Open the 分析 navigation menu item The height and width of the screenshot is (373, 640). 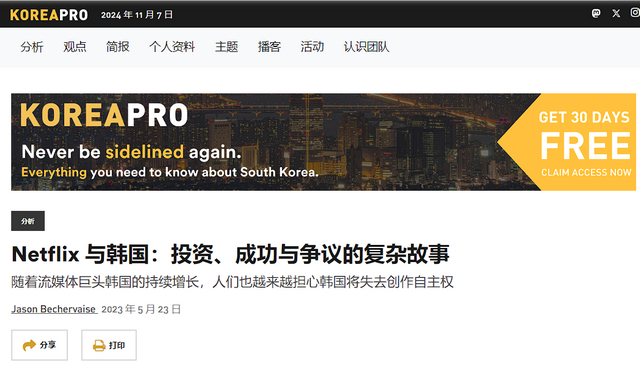(x=32, y=47)
